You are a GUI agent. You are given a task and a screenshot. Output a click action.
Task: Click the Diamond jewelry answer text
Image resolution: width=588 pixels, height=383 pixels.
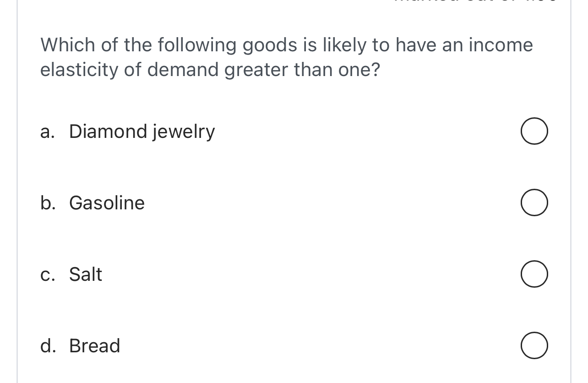[x=142, y=131]
